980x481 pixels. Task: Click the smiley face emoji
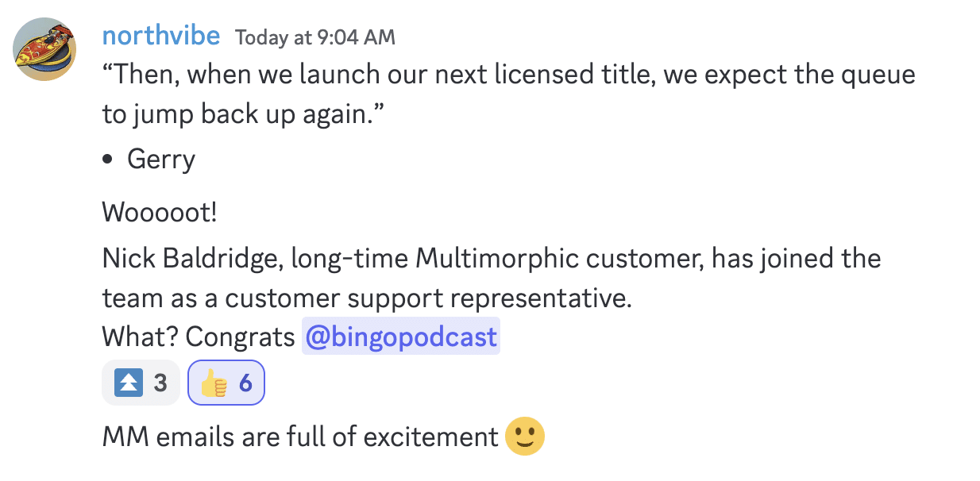click(525, 435)
